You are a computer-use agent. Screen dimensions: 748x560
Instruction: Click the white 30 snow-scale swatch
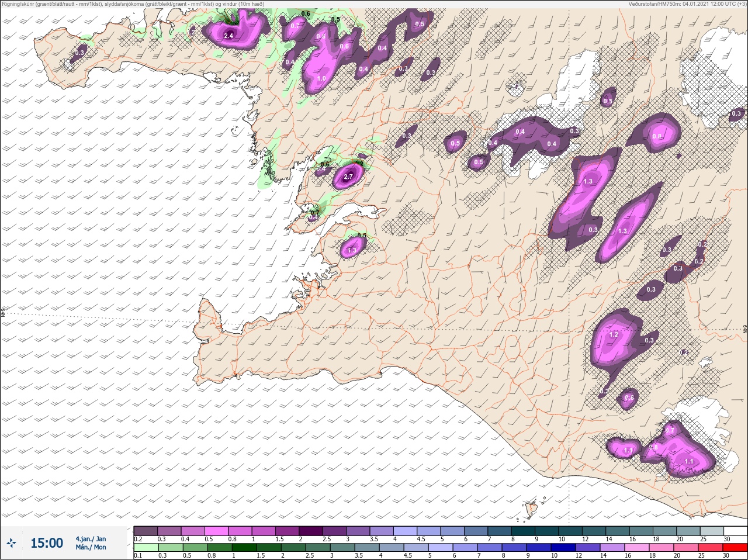(736, 530)
